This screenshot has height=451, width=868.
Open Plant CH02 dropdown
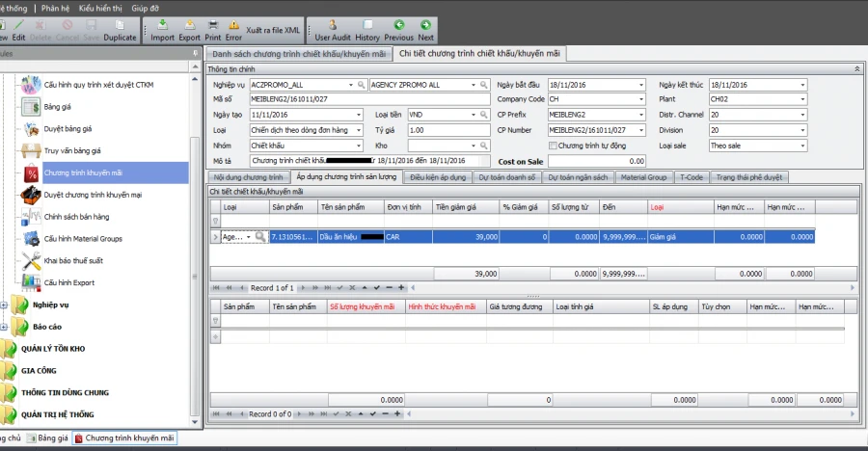(802, 99)
